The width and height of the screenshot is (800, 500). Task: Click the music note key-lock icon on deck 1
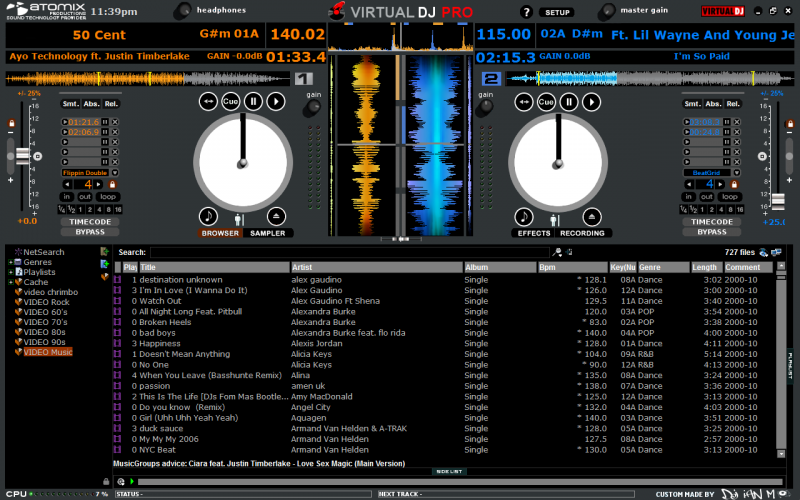click(208, 216)
